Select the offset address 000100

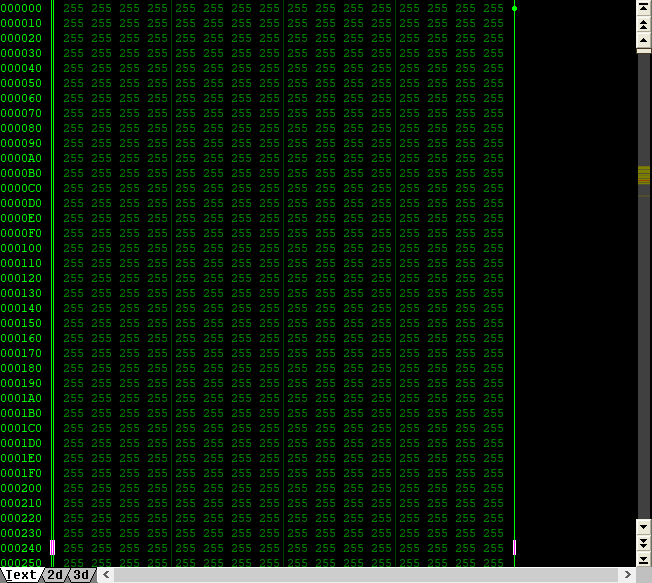pyautogui.click(x=21, y=248)
